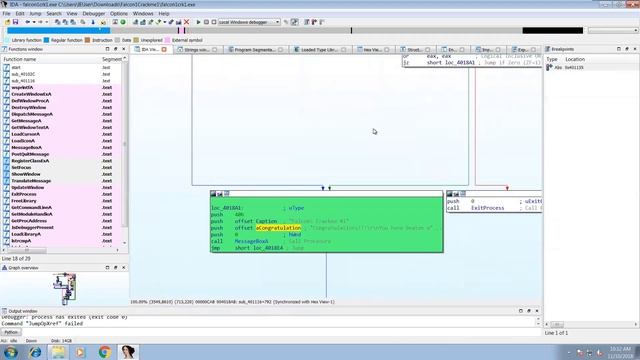Click the Save database toolbar icon

pyautogui.click(x=16, y=22)
